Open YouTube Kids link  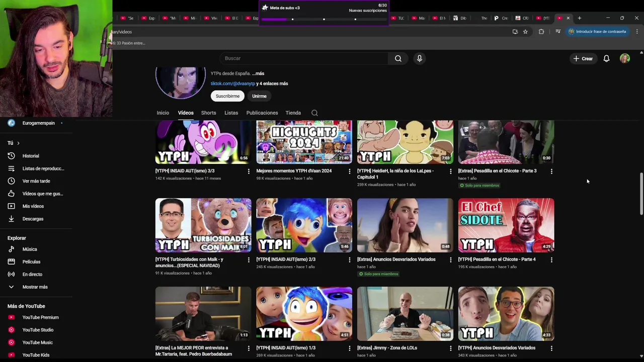click(36, 355)
